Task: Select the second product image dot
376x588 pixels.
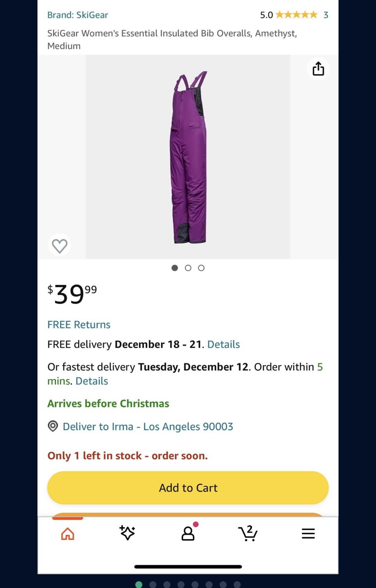Action: click(x=188, y=268)
